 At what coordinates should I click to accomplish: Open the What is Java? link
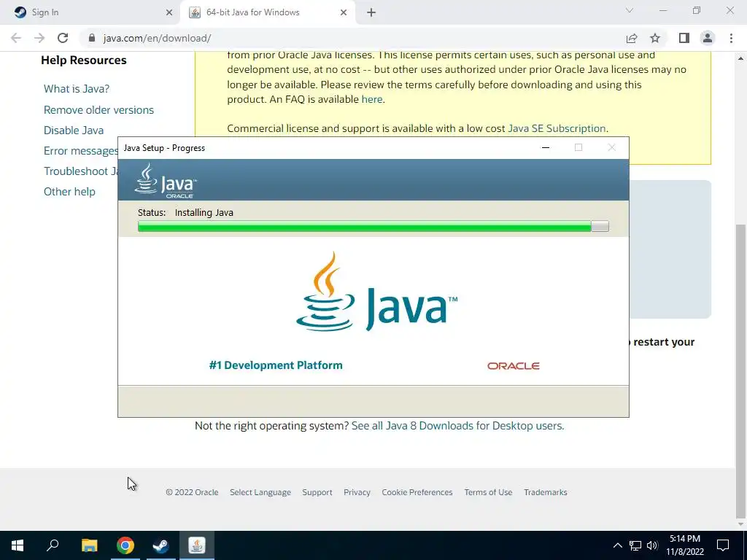[76, 89]
